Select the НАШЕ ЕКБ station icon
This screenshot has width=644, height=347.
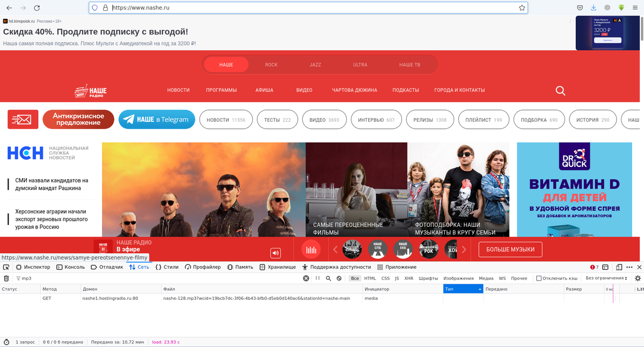(x=403, y=249)
